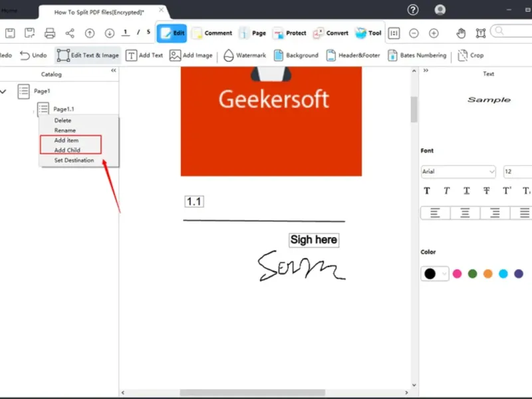Open the Convert tab
Screen dimensions: 532x399
tap(331, 33)
